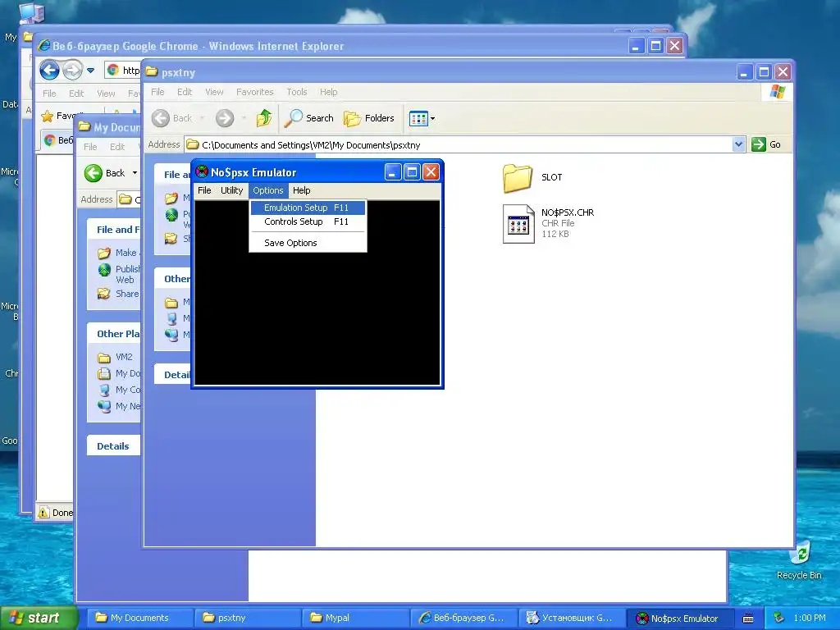Click Publish to Web link in My Documents

coord(119,274)
